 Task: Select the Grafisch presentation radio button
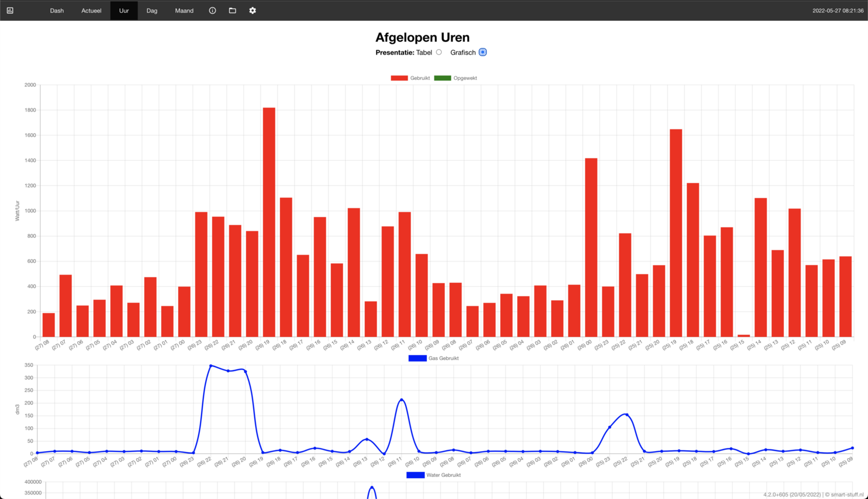[482, 52]
